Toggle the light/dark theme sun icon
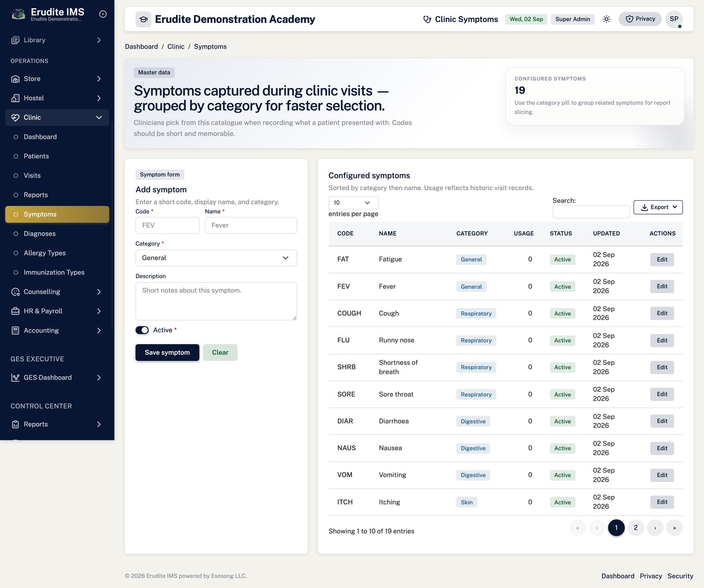 pyautogui.click(x=606, y=19)
